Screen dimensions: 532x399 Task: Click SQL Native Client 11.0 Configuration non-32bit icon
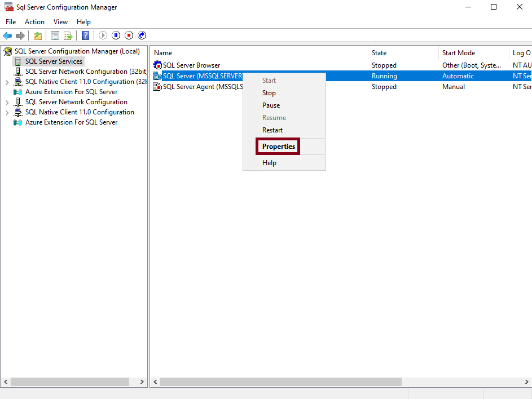[x=17, y=112]
